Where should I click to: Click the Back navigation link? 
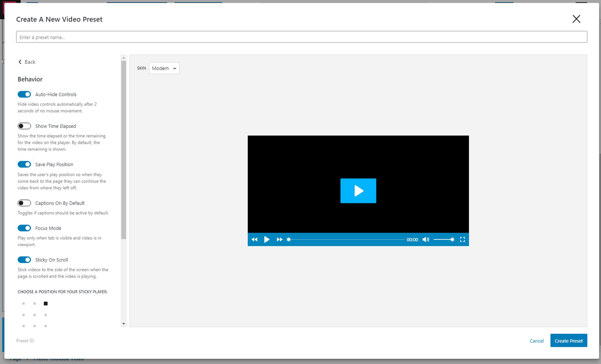coord(27,62)
